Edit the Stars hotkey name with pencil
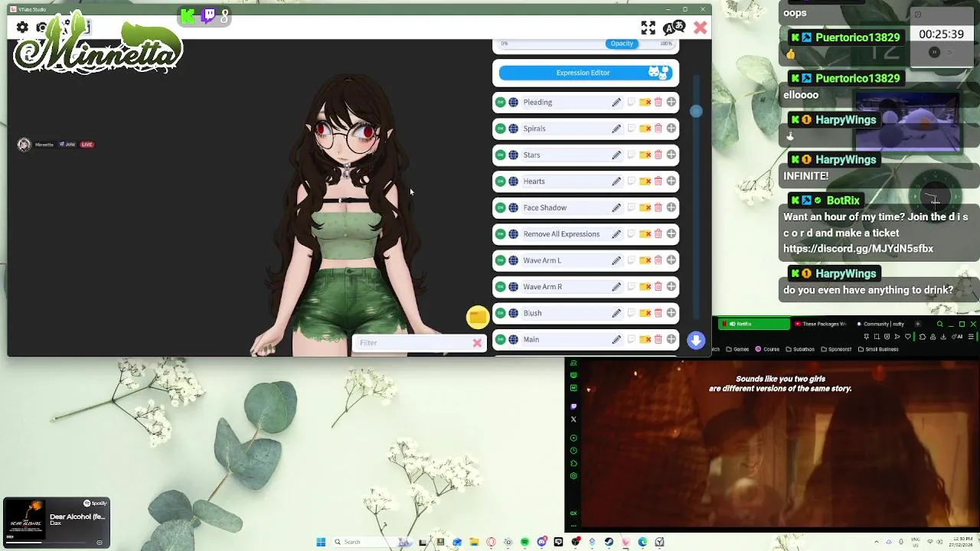Image resolution: width=980 pixels, height=551 pixels. click(x=616, y=155)
